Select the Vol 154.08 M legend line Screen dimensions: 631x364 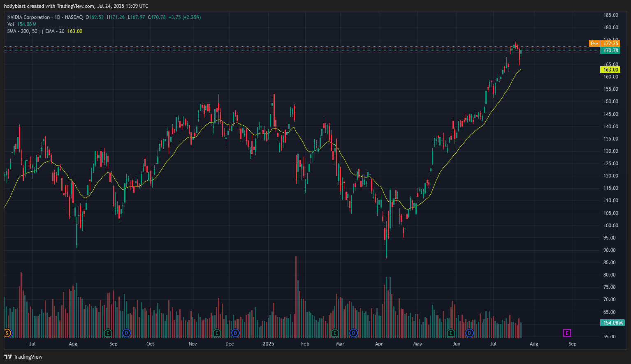(22, 24)
